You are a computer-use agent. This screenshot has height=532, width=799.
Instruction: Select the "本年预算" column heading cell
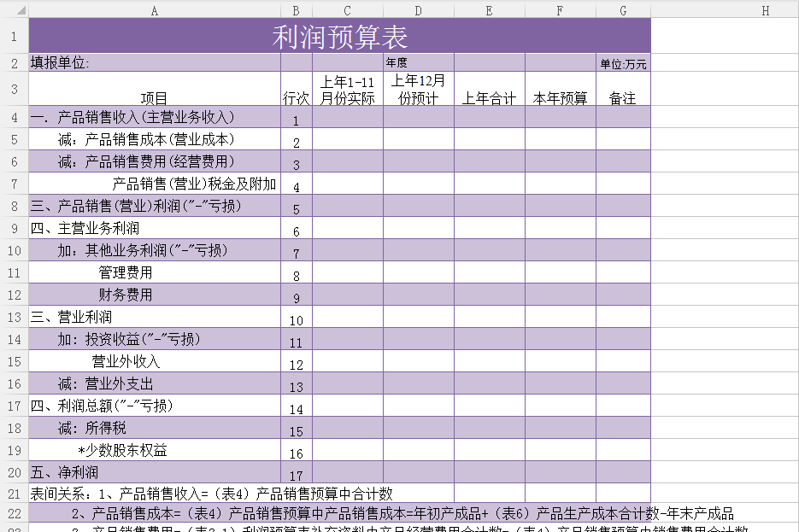[x=560, y=89]
